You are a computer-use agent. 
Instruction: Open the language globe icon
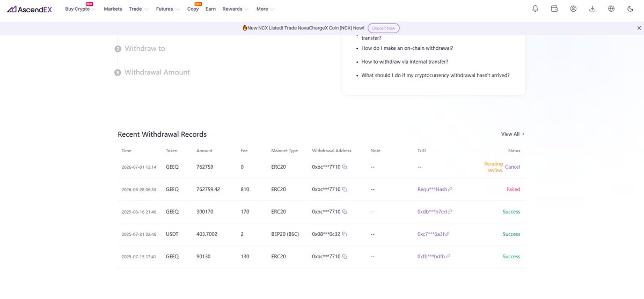click(x=611, y=9)
